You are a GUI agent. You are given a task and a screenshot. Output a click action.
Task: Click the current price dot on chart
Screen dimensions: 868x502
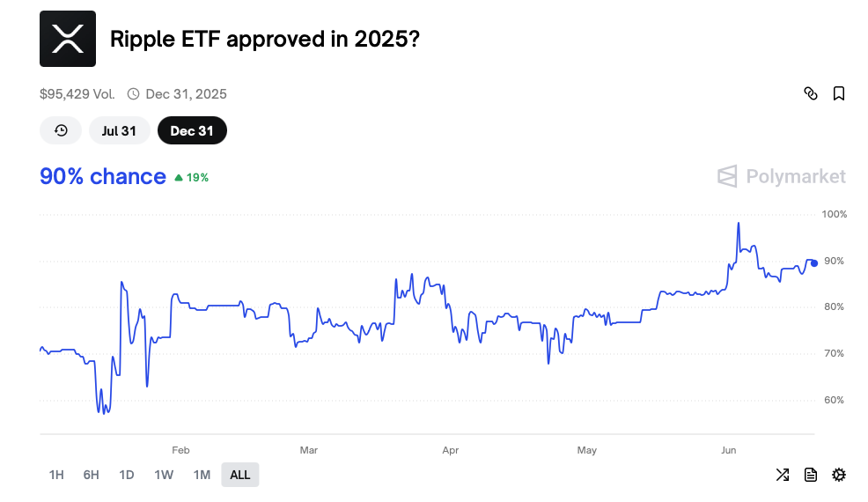click(x=814, y=263)
